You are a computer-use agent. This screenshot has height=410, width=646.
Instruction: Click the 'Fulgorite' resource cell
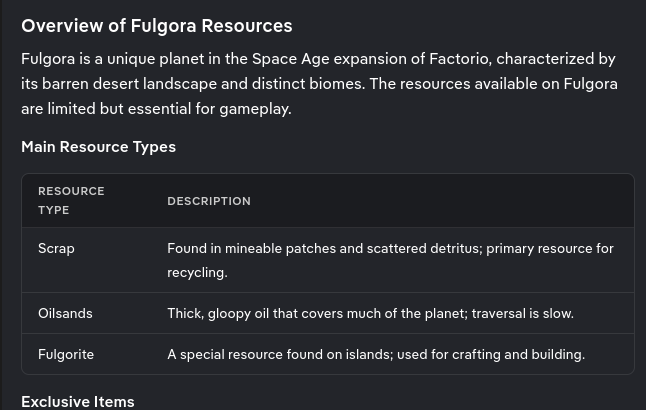(66, 354)
